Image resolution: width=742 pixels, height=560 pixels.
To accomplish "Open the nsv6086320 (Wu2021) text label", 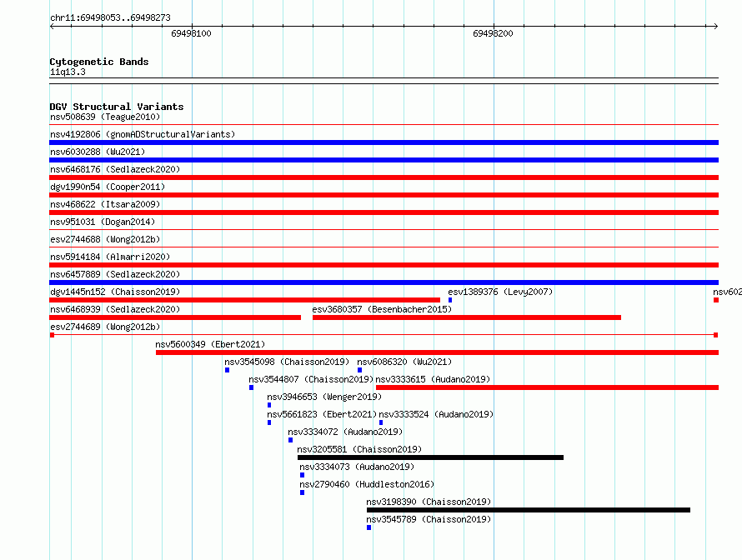I will (404, 362).
